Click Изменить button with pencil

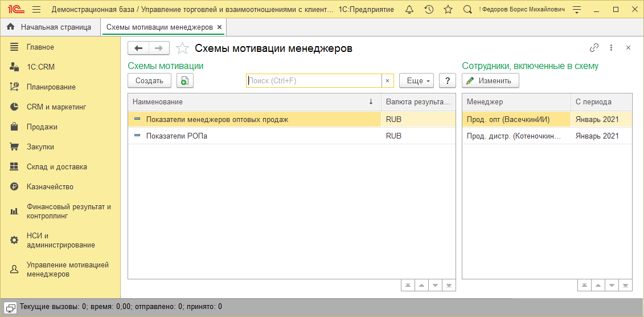490,80
